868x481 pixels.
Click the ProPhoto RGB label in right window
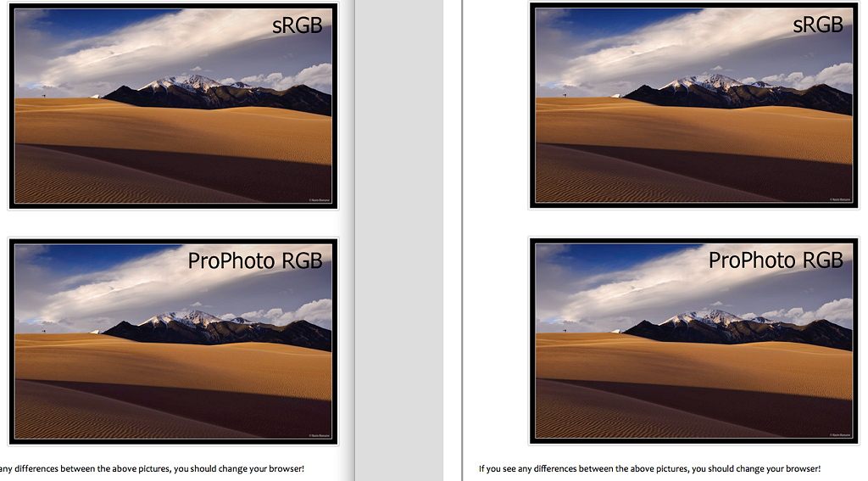coord(776,260)
